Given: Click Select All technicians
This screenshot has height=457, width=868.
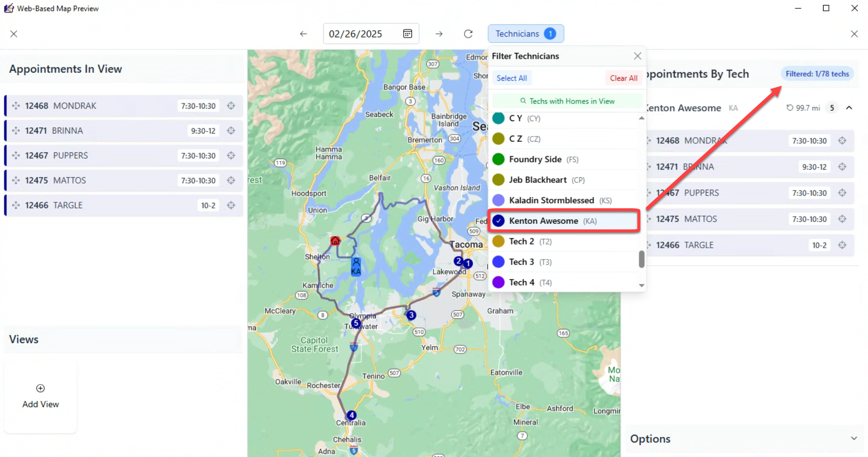Looking at the screenshot, I should (x=512, y=78).
